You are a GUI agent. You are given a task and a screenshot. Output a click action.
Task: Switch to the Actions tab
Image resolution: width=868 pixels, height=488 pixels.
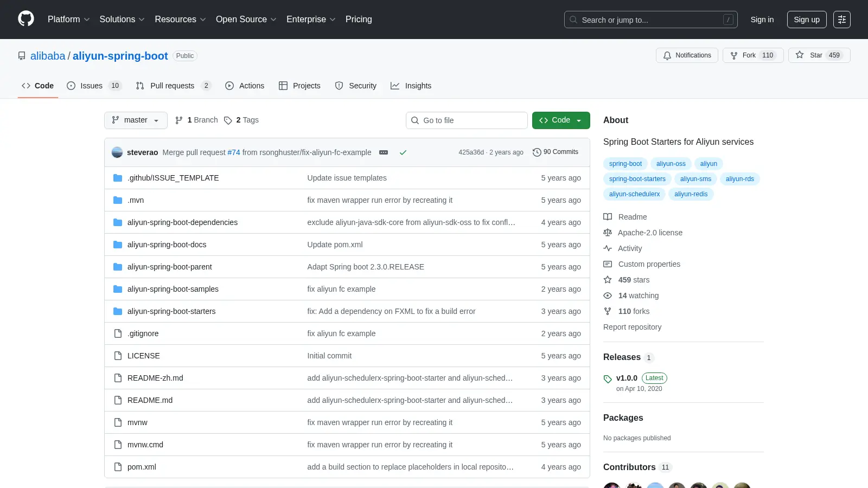click(x=245, y=86)
